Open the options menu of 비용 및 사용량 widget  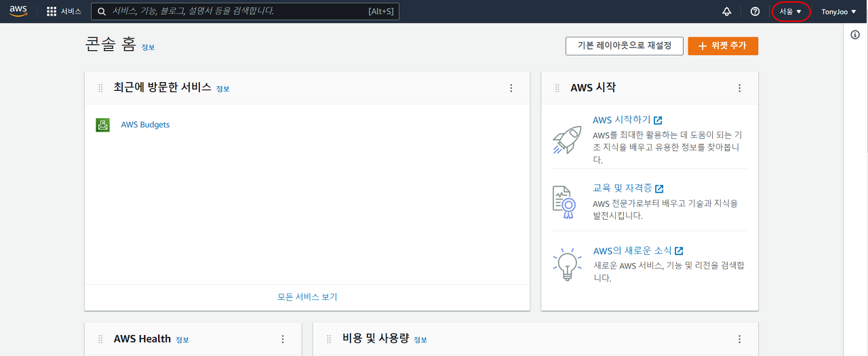[740, 339]
